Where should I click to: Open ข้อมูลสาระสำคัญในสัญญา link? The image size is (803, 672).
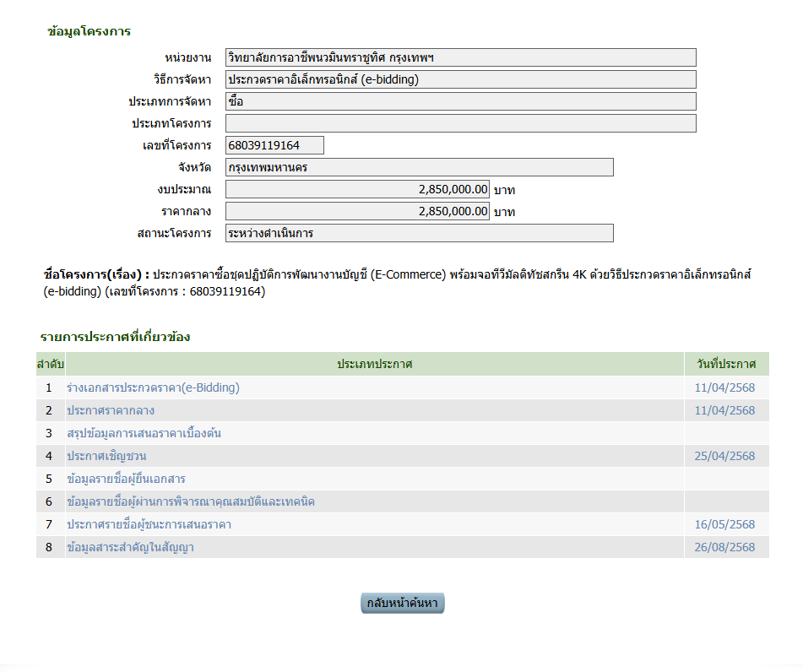coord(131,548)
